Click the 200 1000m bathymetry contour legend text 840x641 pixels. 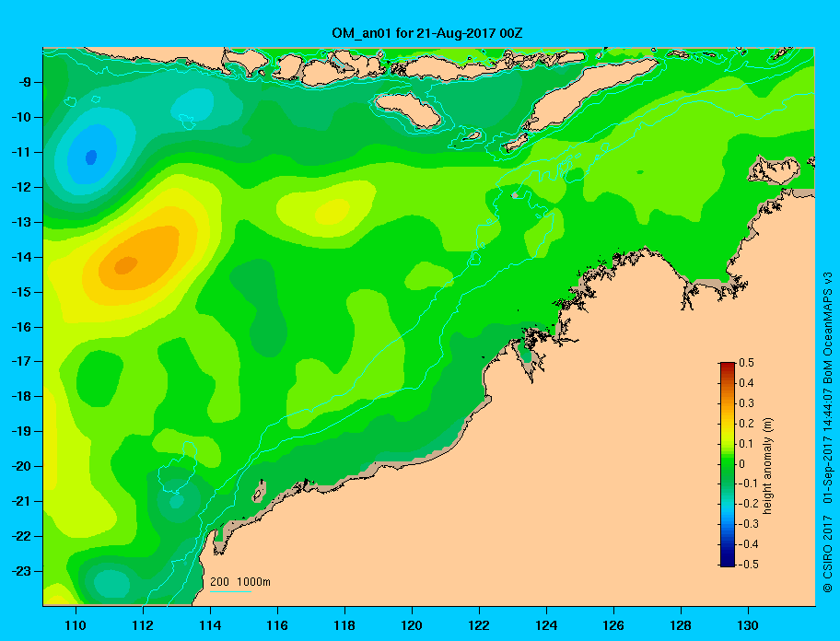point(240,581)
